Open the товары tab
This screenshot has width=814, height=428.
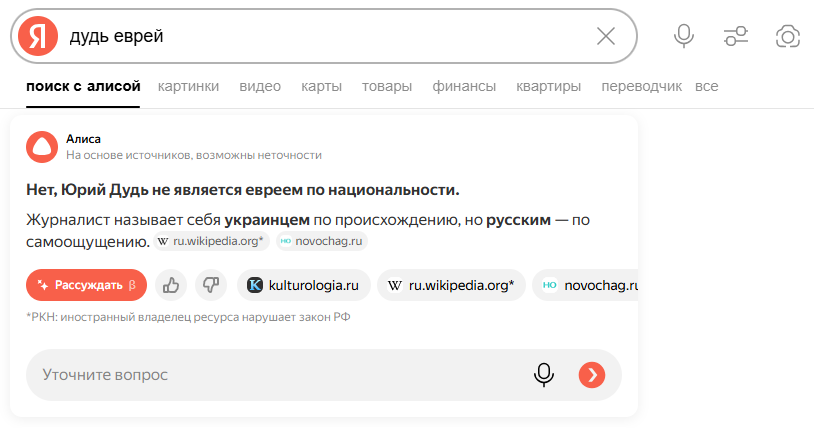click(x=387, y=86)
